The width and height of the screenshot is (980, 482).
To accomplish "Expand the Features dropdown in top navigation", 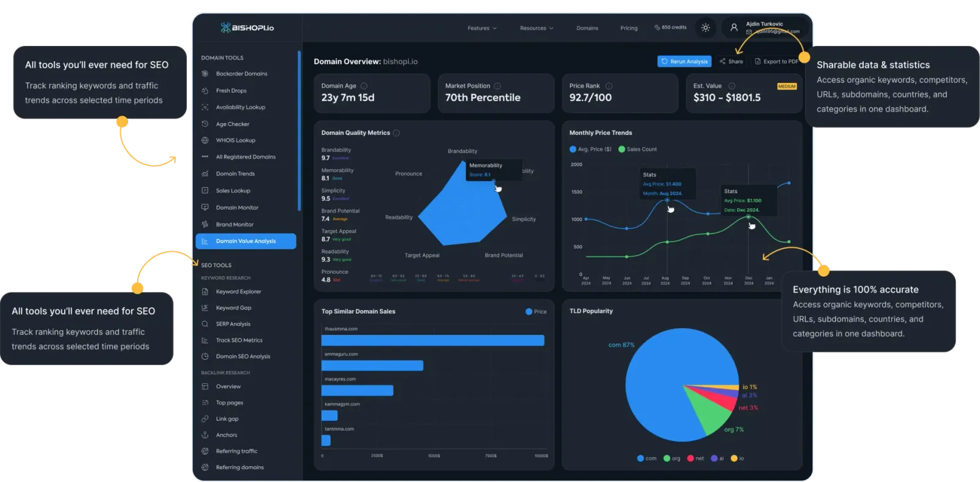I will [482, 28].
